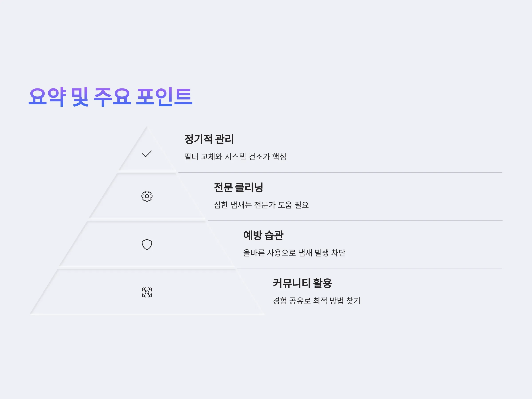Click the divider line below 예방 습관 section
The height and width of the screenshot is (399, 532).
point(370,268)
